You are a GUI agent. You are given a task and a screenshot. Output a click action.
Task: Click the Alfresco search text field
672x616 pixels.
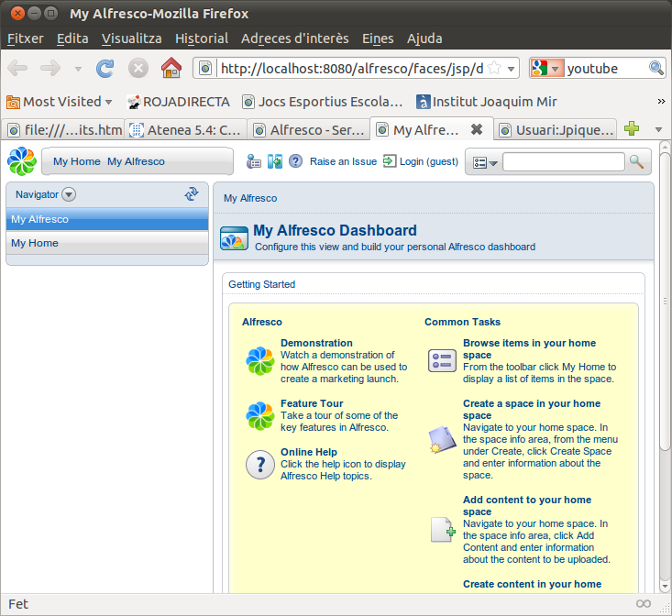point(563,161)
